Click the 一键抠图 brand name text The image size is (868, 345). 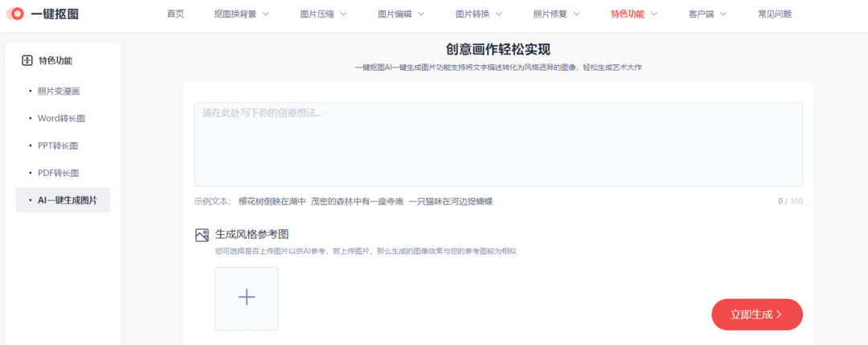55,14
